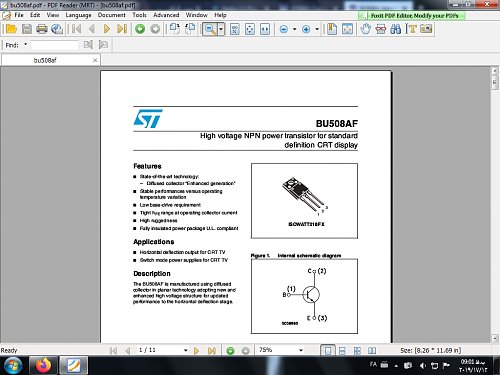Open the Document menu
Image resolution: width=500 pixels, height=375 pixels.
click(112, 15)
